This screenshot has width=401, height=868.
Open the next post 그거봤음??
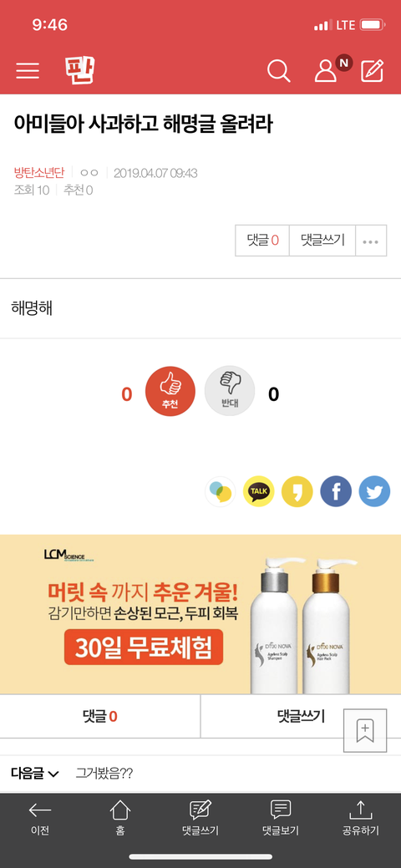tap(104, 774)
